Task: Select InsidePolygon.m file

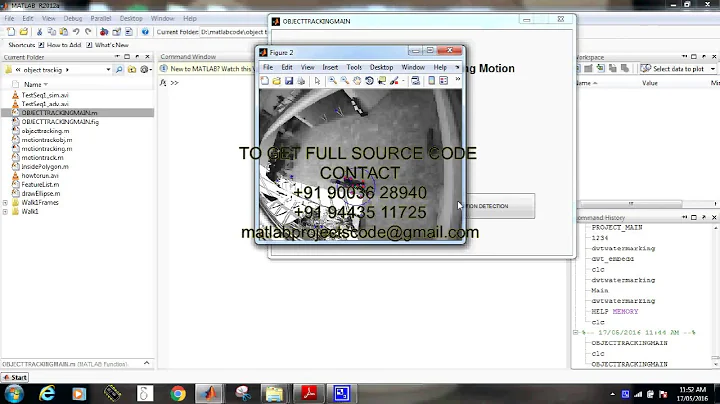Action: tap(45, 167)
